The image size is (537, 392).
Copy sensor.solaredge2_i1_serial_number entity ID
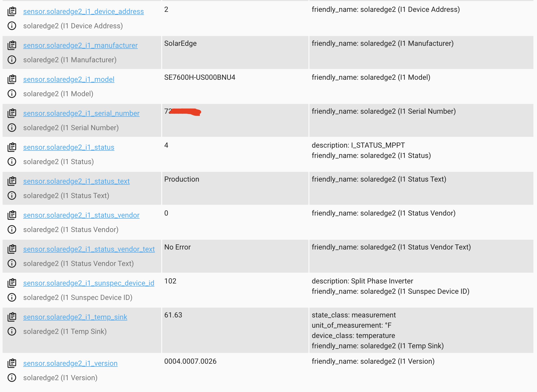coord(12,113)
